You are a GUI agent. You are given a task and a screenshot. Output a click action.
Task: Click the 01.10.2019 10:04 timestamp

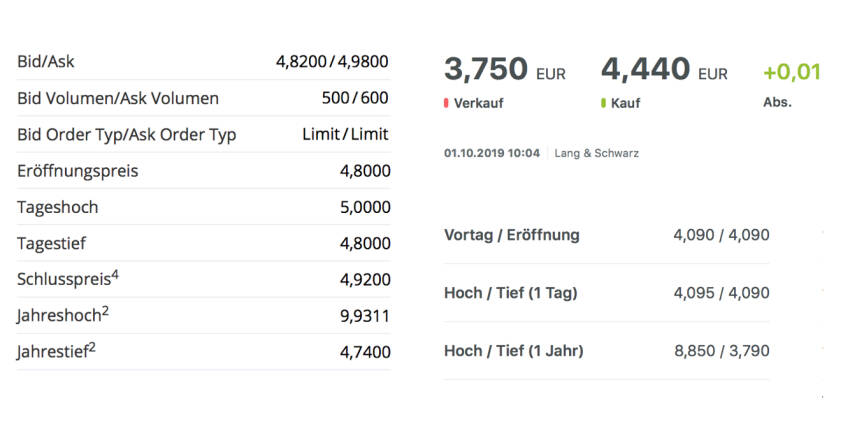491,153
